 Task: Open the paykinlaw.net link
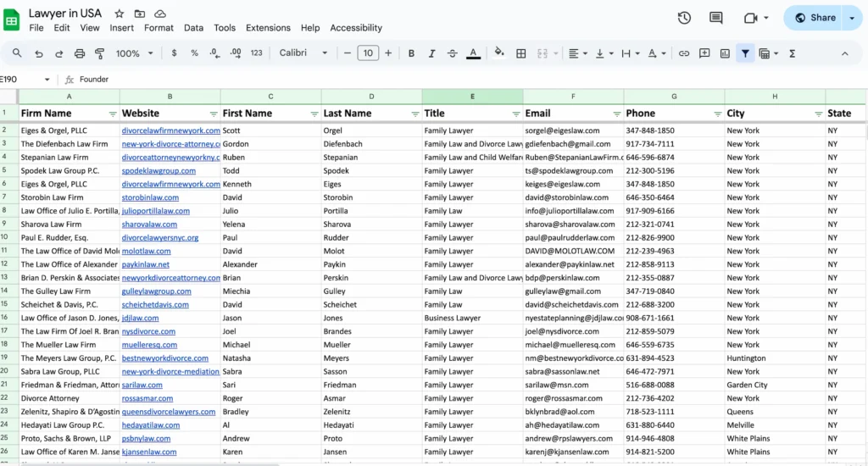click(146, 264)
